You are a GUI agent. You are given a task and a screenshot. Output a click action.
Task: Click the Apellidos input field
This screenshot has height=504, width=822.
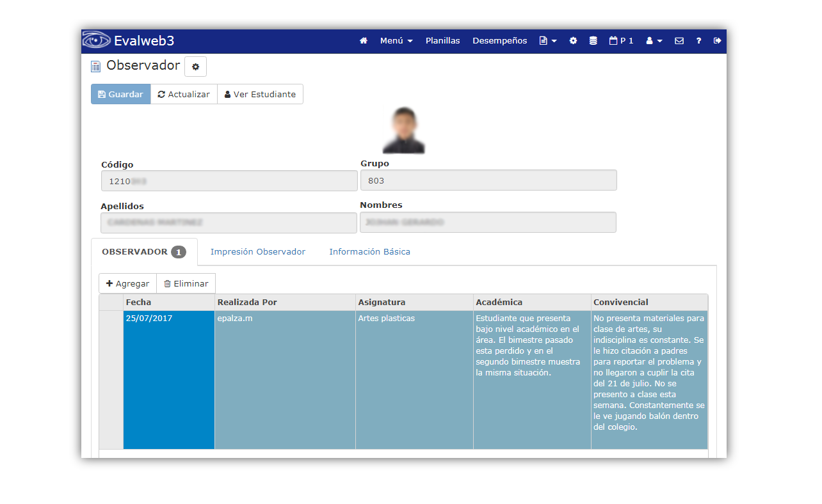coord(229,223)
